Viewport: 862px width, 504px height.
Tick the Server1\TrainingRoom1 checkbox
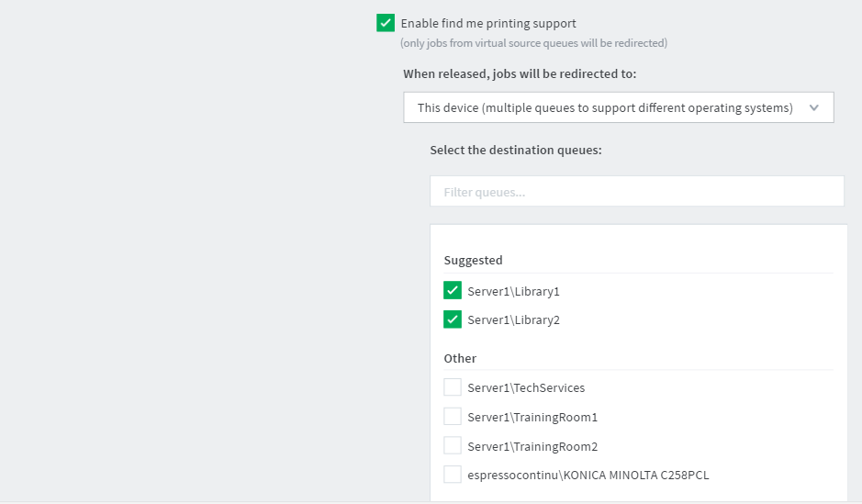pos(453,417)
